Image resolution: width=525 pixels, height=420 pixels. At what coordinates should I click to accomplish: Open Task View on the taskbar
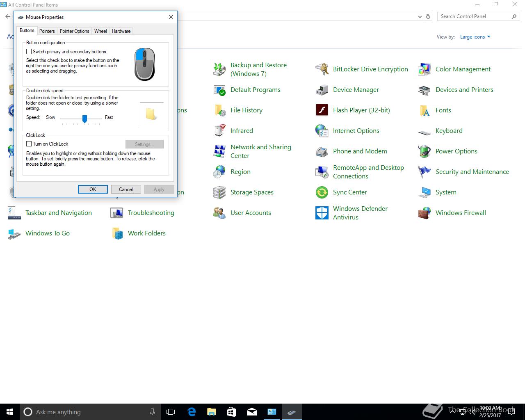171,412
